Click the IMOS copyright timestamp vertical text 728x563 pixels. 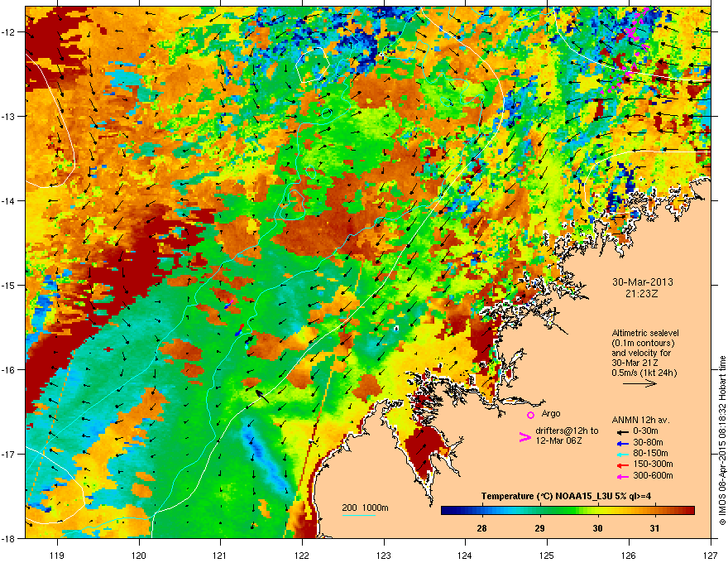pos(722,440)
